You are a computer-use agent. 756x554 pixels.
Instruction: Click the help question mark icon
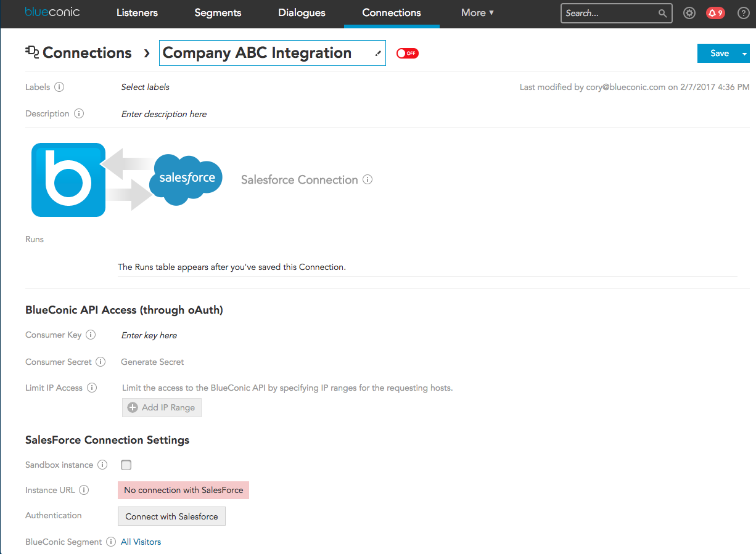[x=743, y=13]
